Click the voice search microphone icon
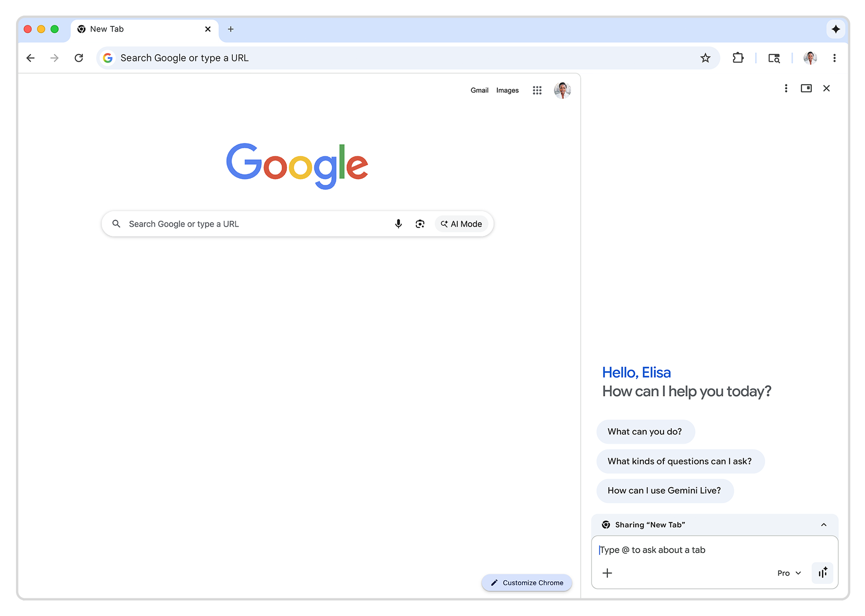This screenshot has height=616, width=865. coord(398,224)
